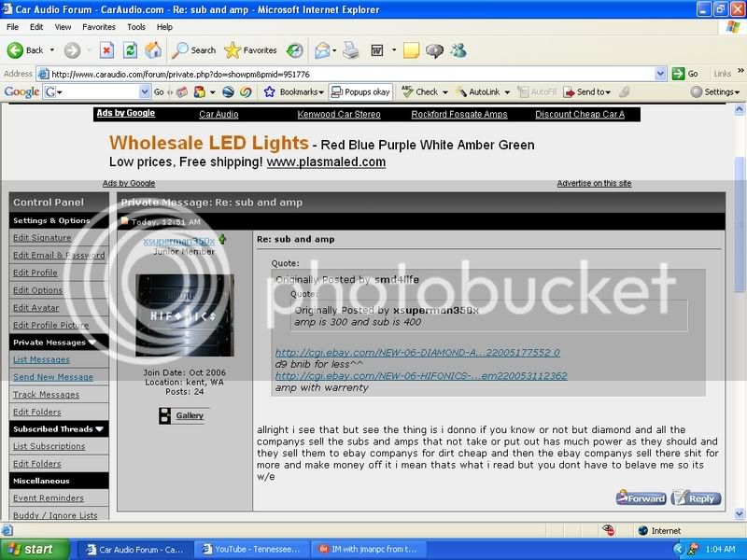Open the eBay DIAMOND listing link
Viewport: 747px width, 560px height.
(417, 353)
